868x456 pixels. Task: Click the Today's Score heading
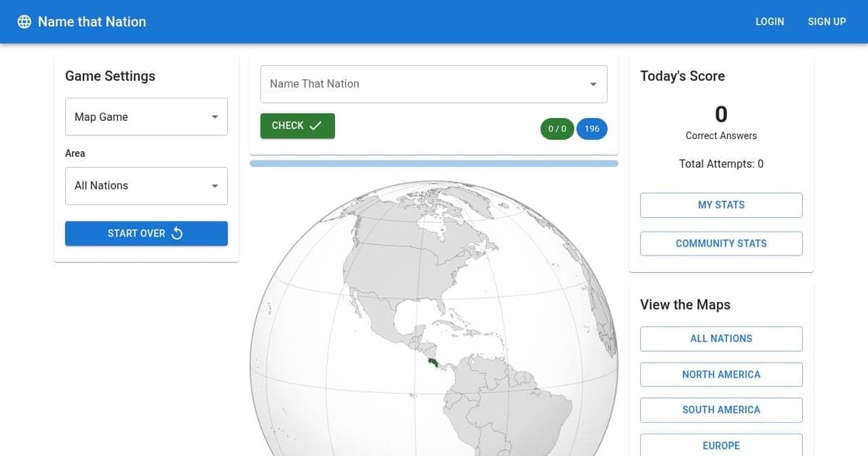682,76
